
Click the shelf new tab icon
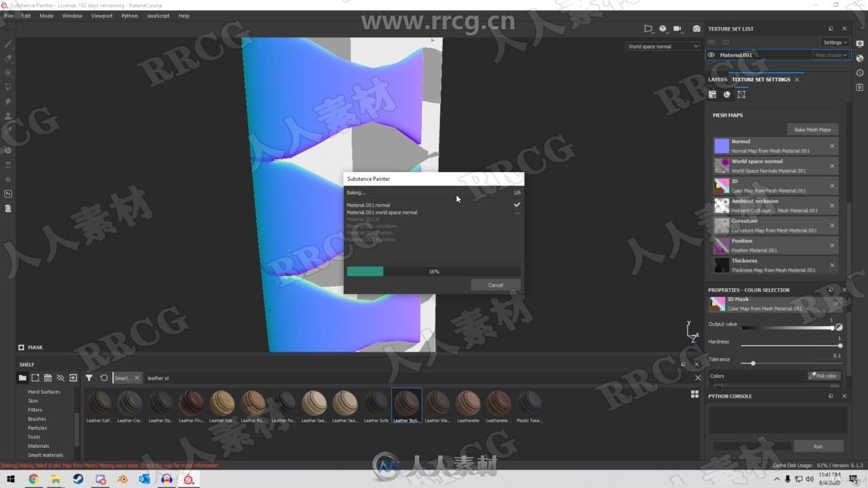point(35,378)
